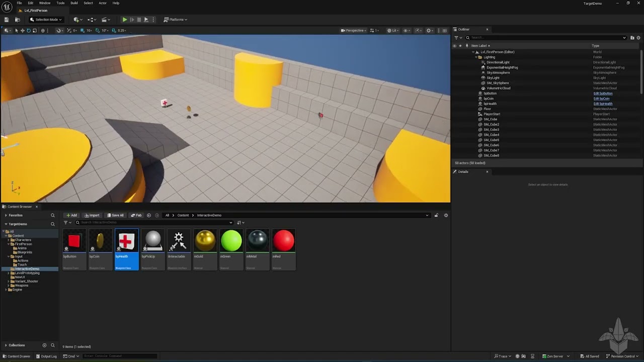The height and width of the screenshot is (362, 644).
Task: Open Content Drawer button
Action: [x=17, y=356]
